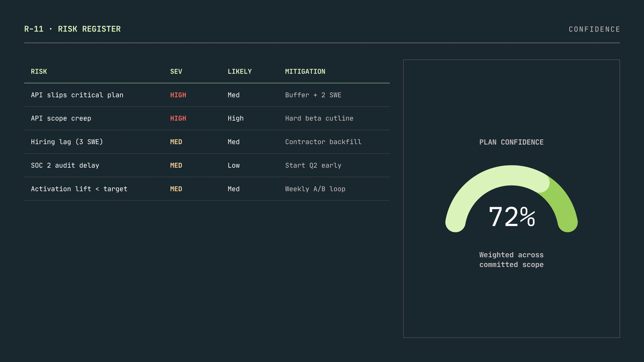Click the 'Buffer + 2 SWE' mitigation
This screenshot has height=362, width=644.
[x=313, y=95]
